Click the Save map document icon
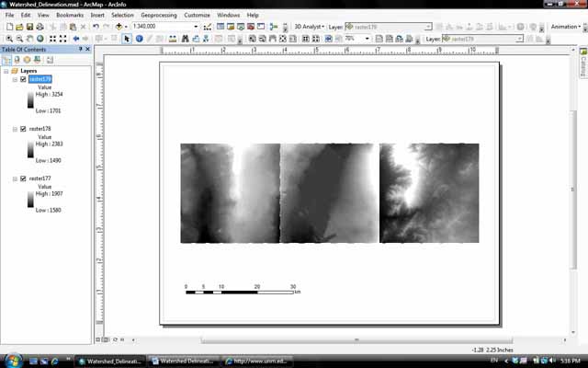588x368 pixels. [x=29, y=27]
